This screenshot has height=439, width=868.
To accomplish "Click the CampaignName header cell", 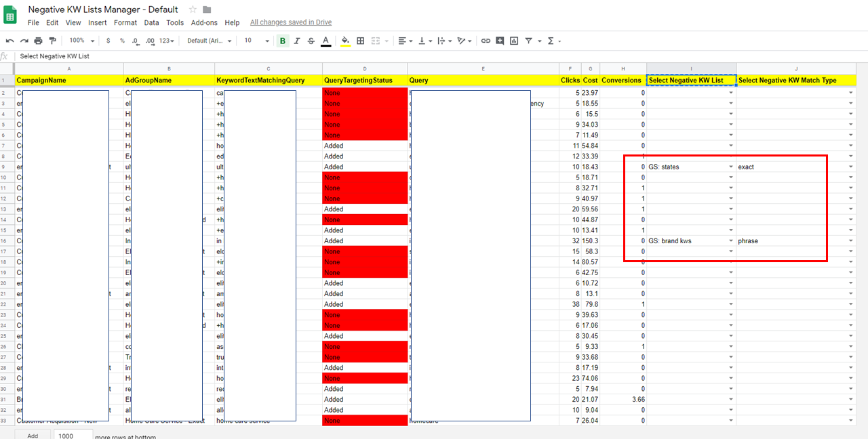I will click(x=68, y=80).
